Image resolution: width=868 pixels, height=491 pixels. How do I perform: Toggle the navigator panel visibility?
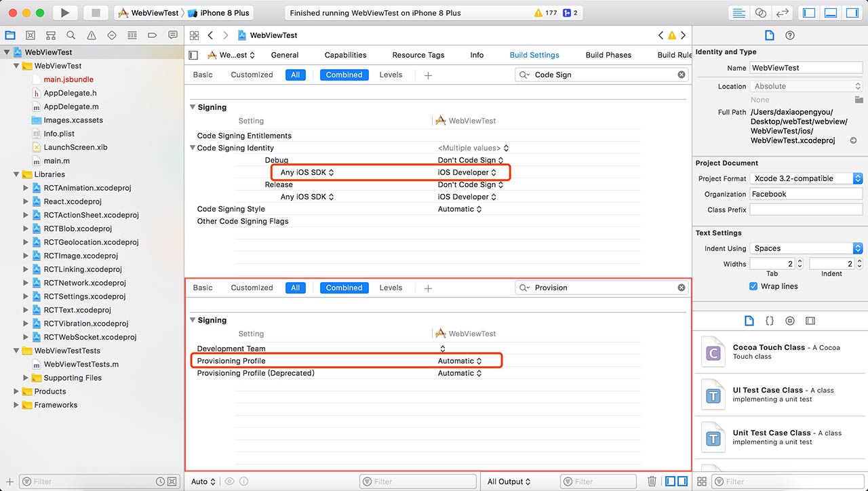point(809,13)
